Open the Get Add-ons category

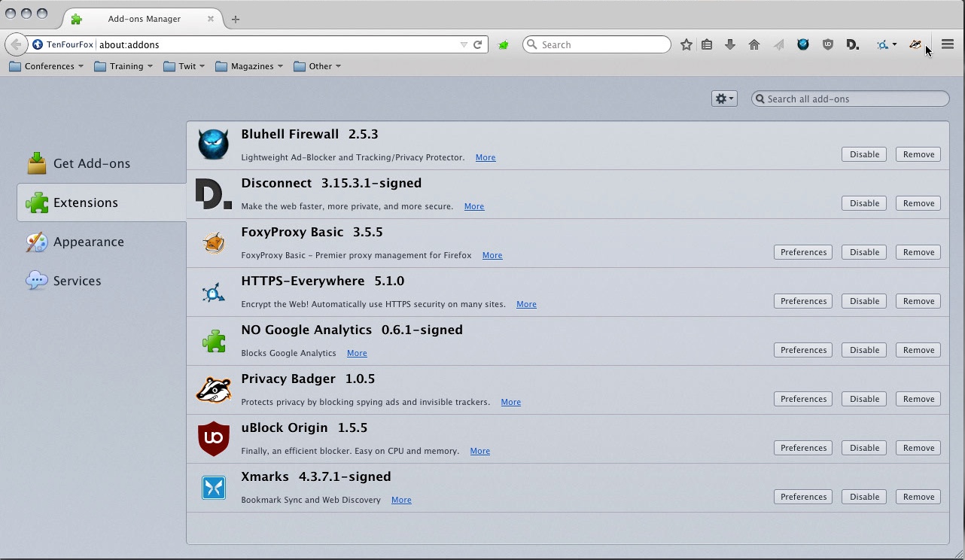click(x=101, y=163)
